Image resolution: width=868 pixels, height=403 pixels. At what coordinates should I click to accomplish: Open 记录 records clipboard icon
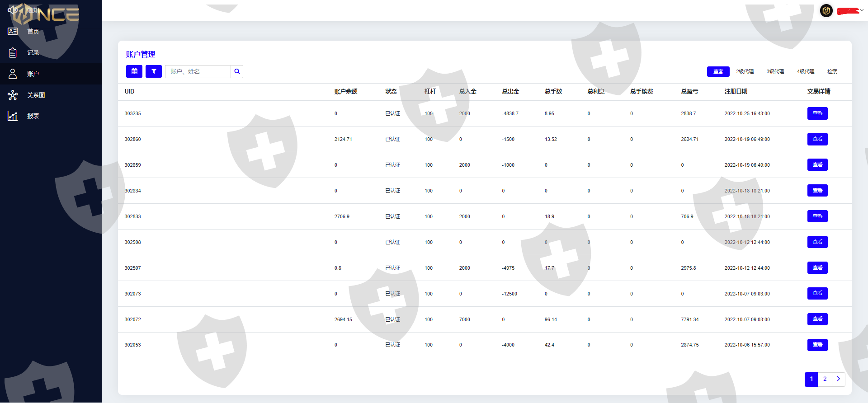(x=13, y=53)
